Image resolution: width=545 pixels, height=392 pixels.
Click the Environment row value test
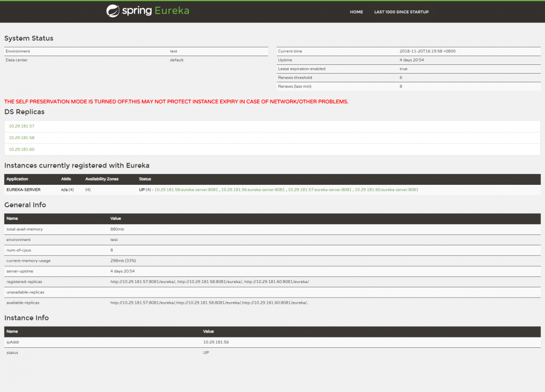point(173,51)
